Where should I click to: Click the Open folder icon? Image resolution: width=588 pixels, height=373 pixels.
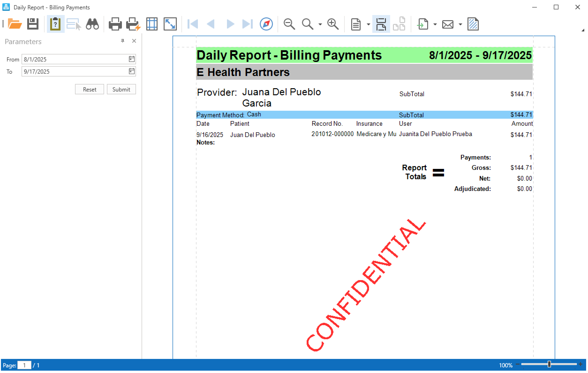point(15,24)
